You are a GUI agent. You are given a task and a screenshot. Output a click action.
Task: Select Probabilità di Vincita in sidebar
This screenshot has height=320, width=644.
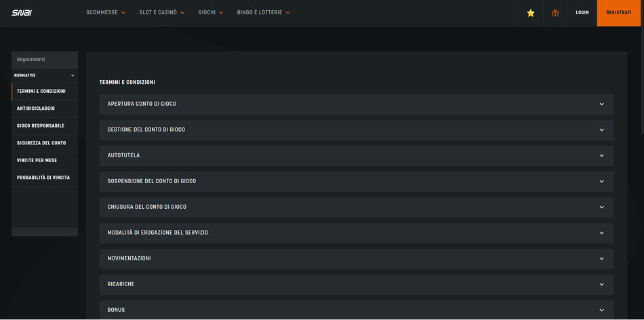(x=43, y=178)
